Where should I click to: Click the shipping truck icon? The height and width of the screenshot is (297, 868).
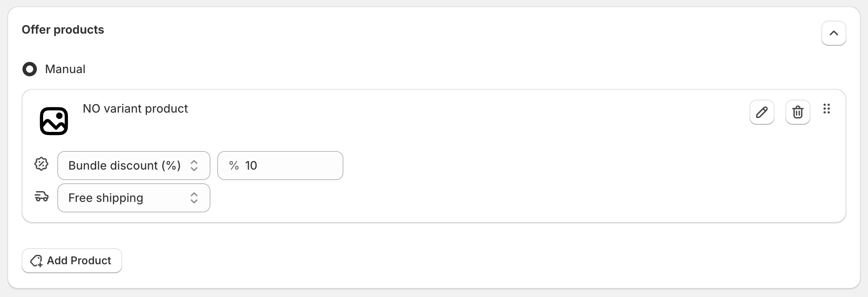point(42,197)
